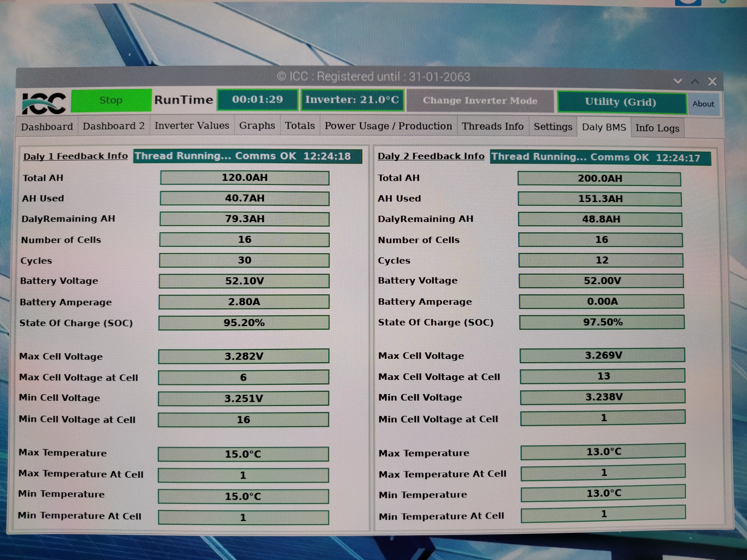
Task: Minimize window using down chevron icon
Action: [x=677, y=81]
